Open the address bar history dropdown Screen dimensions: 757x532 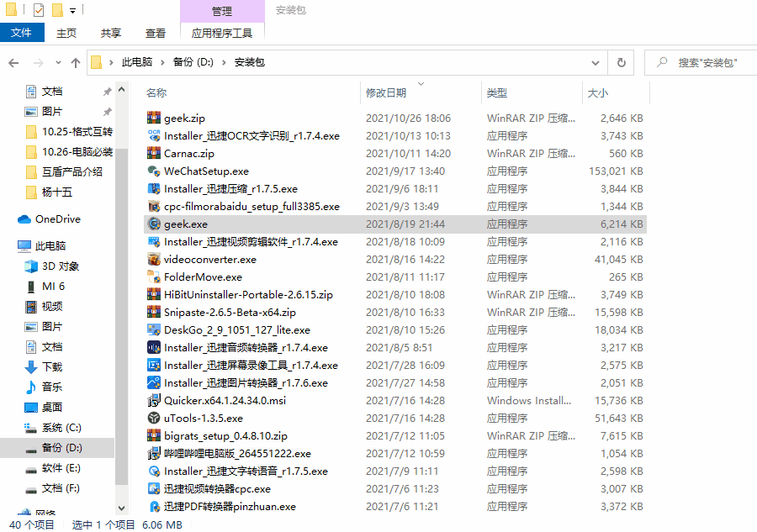(595, 62)
